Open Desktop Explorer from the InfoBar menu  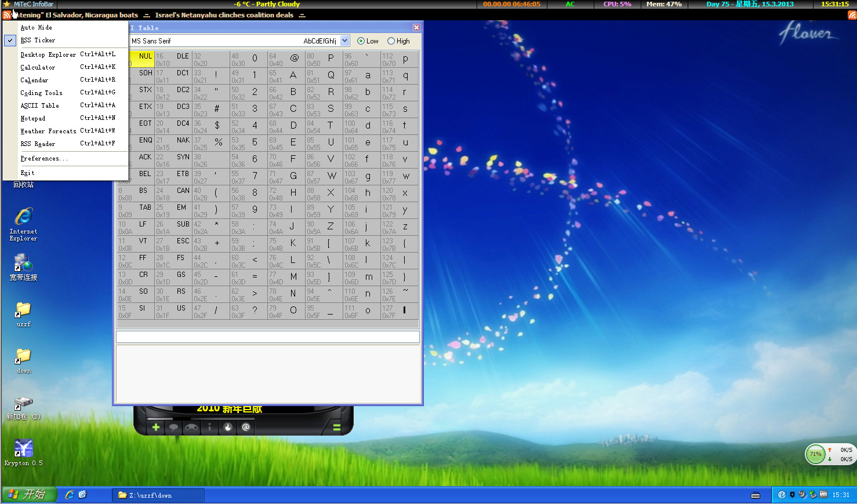click(66, 54)
